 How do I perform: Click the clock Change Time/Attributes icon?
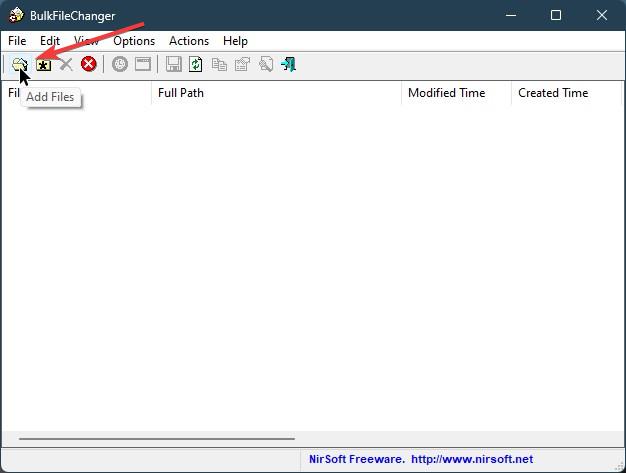click(x=120, y=64)
